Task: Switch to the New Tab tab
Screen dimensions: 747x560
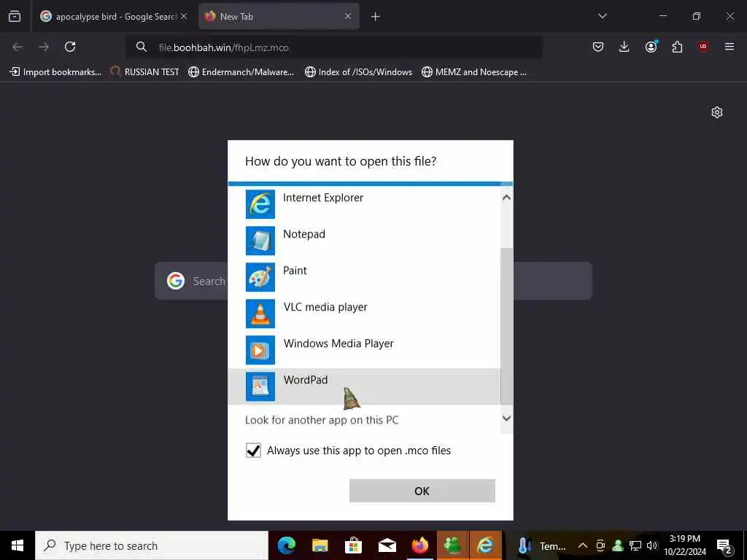Action: [279, 17]
